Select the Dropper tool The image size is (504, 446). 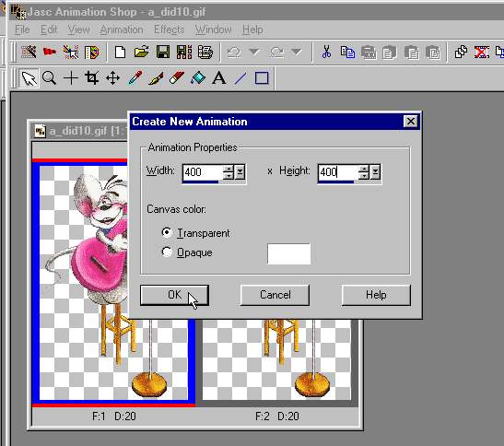tap(135, 78)
